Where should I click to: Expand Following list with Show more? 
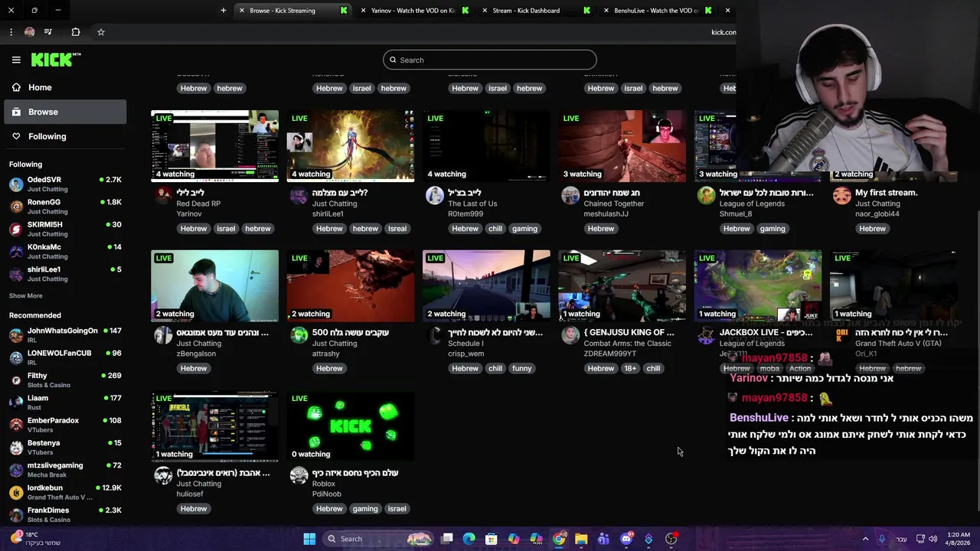click(x=25, y=295)
